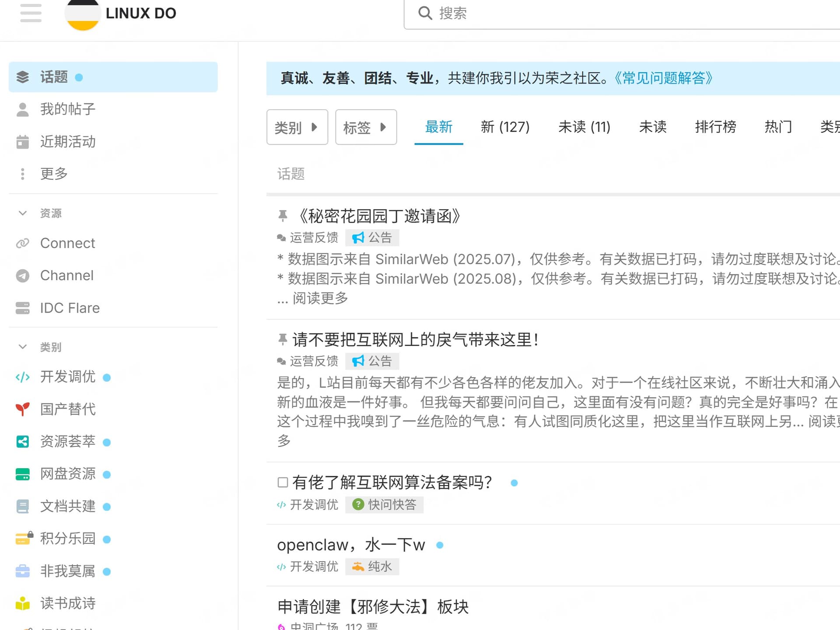Switch to 排行榜 tab

[x=715, y=127]
